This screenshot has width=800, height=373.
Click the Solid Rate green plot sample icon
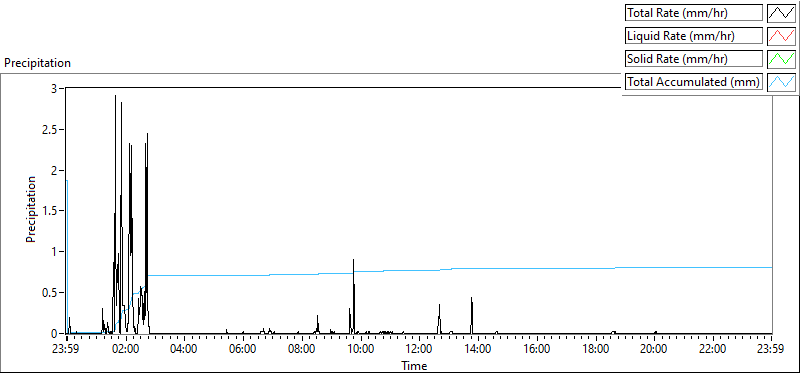782,59
